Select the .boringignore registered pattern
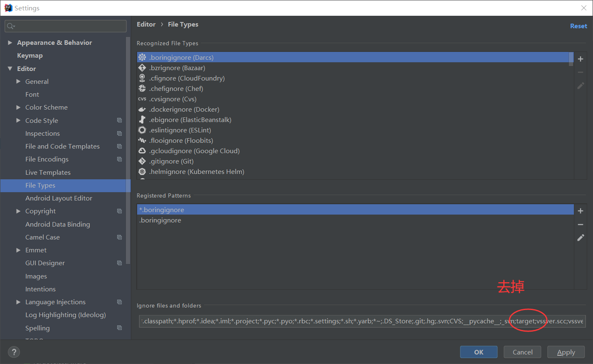Image resolution: width=593 pixels, height=364 pixels. click(x=160, y=220)
